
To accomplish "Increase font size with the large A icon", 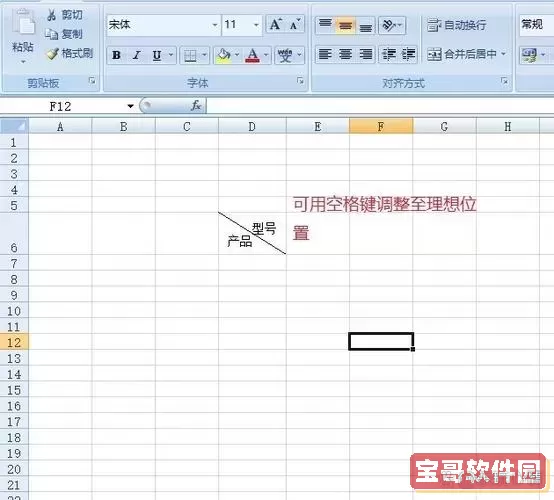I will (x=276, y=24).
